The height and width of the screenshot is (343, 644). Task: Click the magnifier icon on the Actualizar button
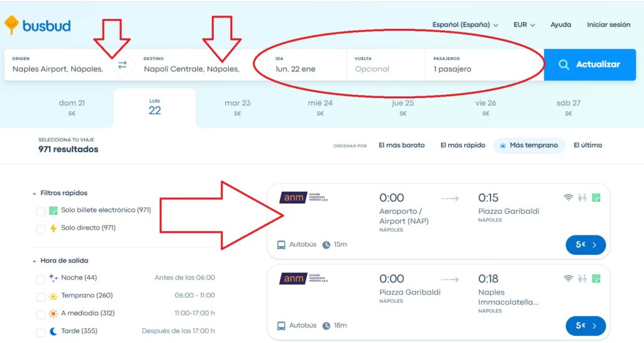(564, 64)
